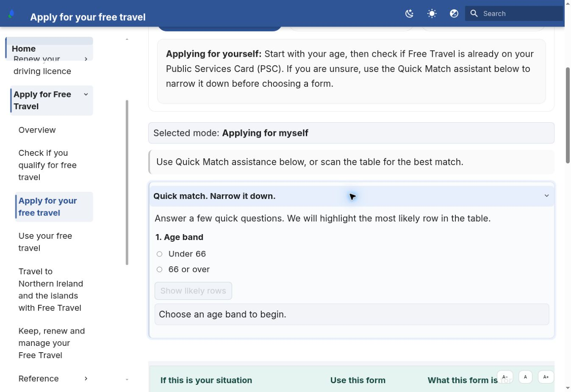Switch to dark mode moon icon
The image size is (571, 392).
tap(409, 14)
